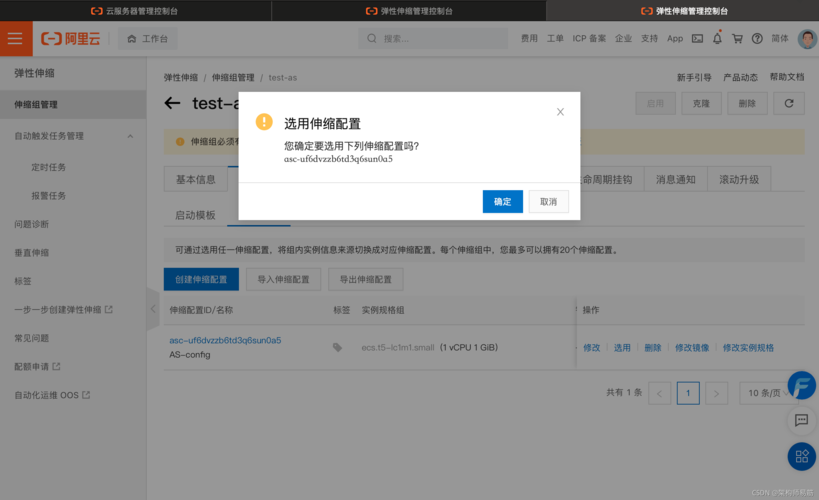
Task: Open the 帮助文档 link
Action: click(x=787, y=77)
